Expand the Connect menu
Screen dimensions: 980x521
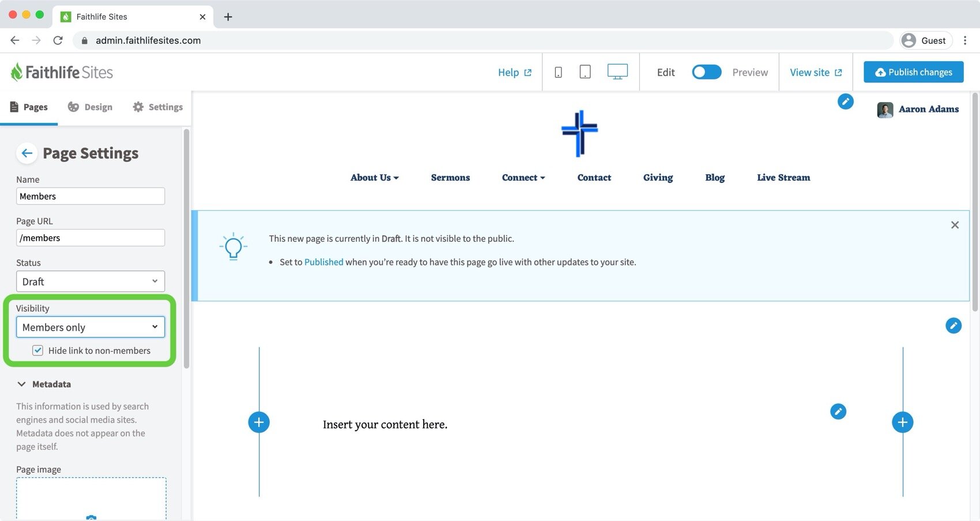coord(523,178)
